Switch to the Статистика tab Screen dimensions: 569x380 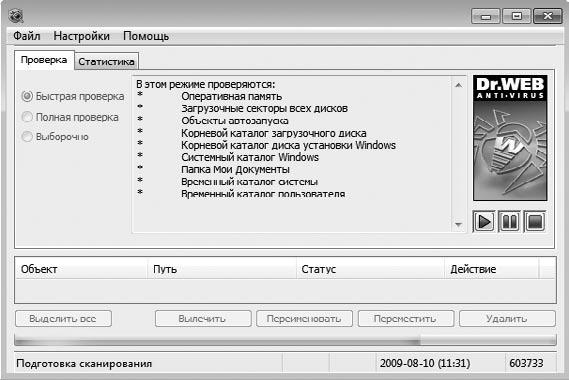point(106,62)
